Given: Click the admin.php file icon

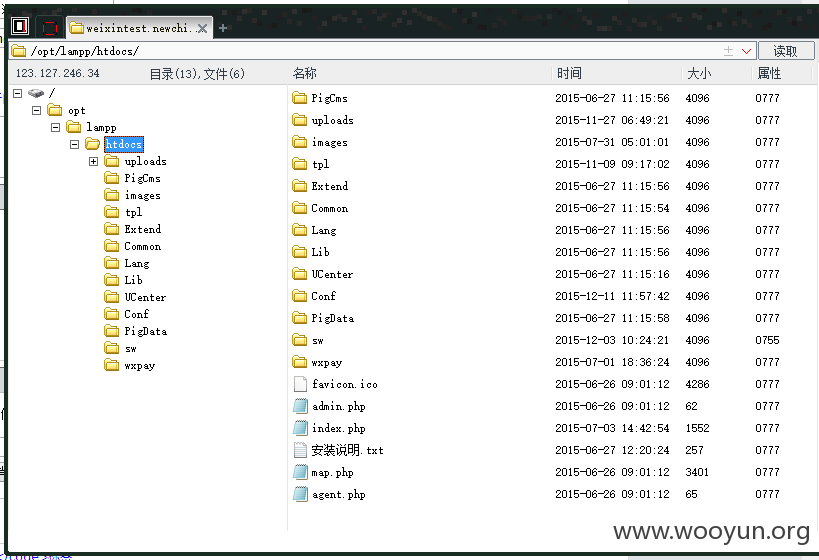Looking at the screenshot, I should [x=300, y=406].
